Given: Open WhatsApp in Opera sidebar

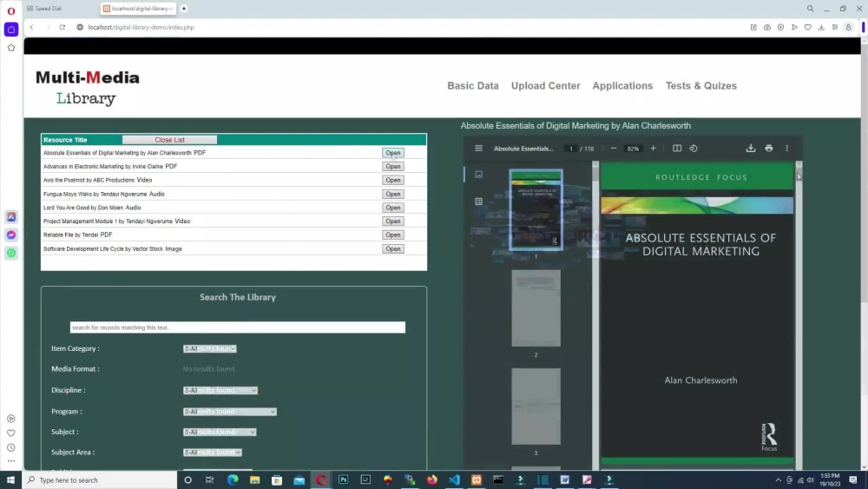Looking at the screenshot, I should pyautogui.click(x=11, y=253).
